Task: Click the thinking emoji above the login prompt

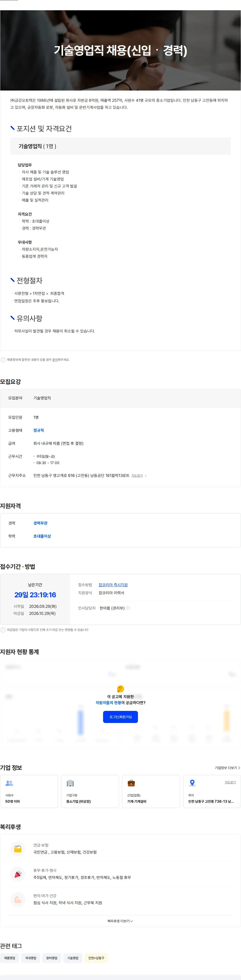Action: [120, 689]
